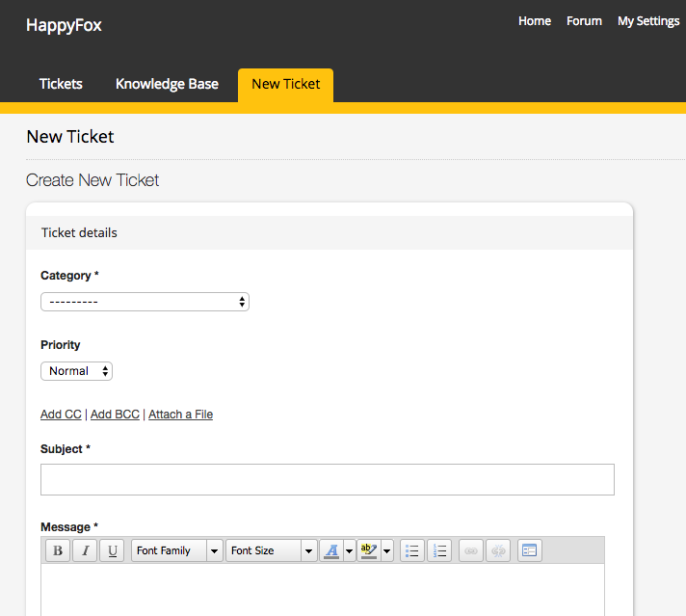Image resolution: width=686 pixels, height=616 pixels.
Task: Insert a bulleted list
Action: (412, 550)
